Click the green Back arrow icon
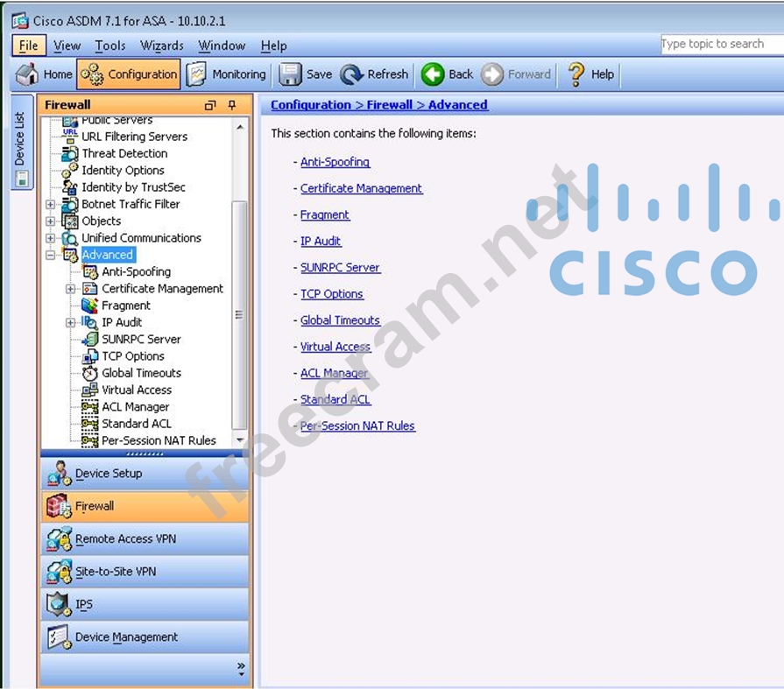Image resolution: width=784 pixels, height=689 pixels. click(x=433, y=74)
